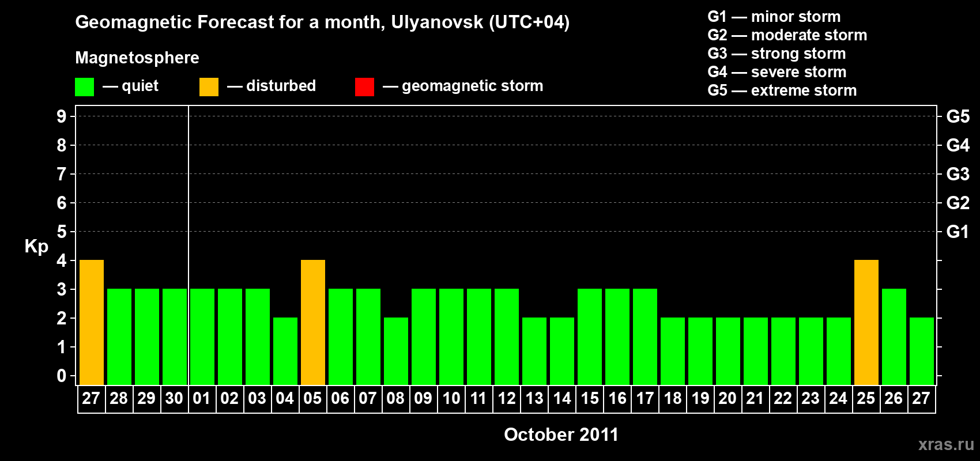
Task: Click the Kp value 9 on axis
Action: click(62, 116)
